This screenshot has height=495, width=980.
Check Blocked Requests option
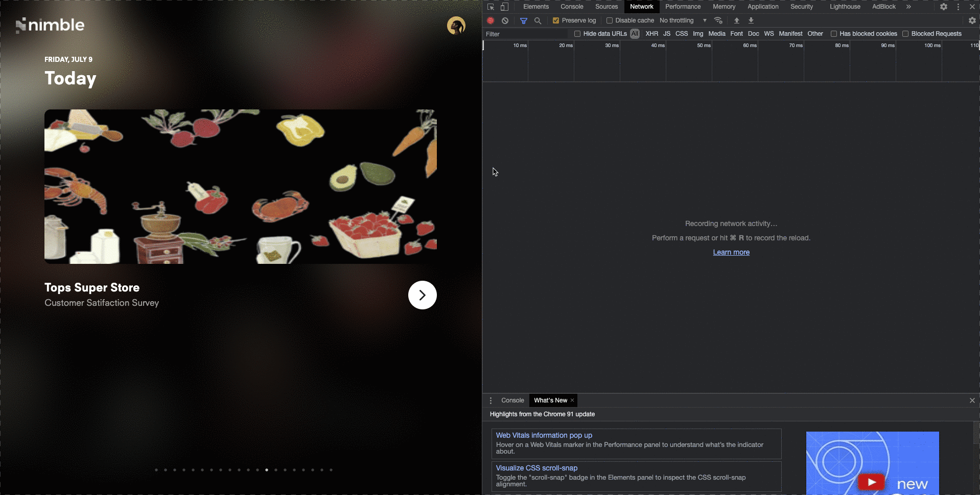(905, 34)
